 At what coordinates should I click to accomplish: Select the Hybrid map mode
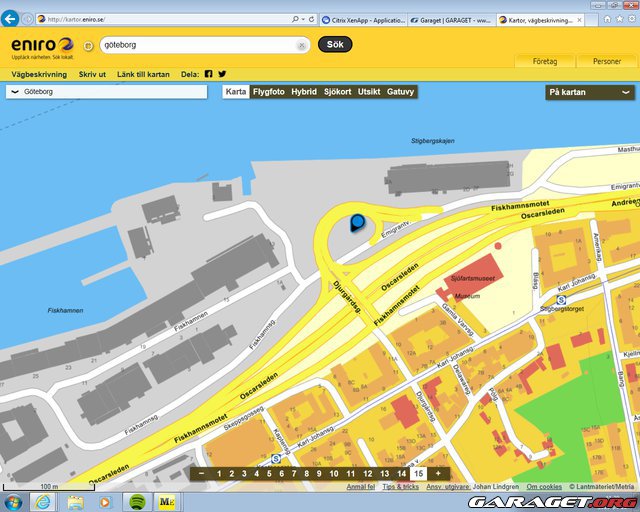click(304, 92)
